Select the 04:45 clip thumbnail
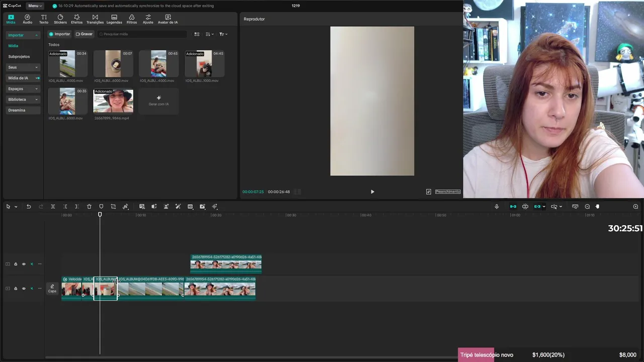644x362 pixels. coord(204,64)
